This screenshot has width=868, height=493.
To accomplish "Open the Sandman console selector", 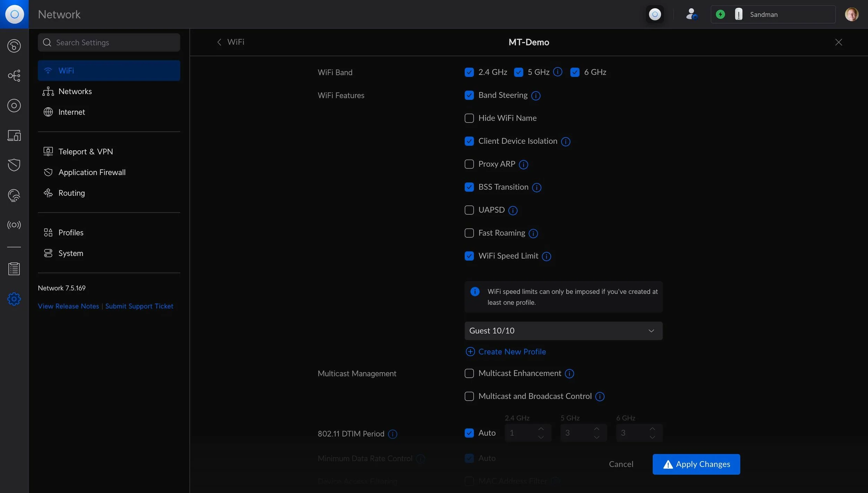I will (x=773, y=14).
